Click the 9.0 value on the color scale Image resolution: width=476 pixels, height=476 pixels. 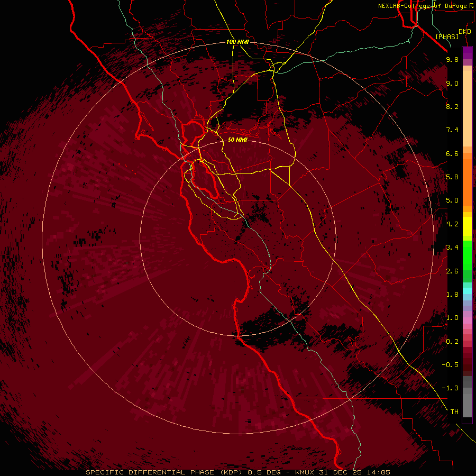coord(452,83)
